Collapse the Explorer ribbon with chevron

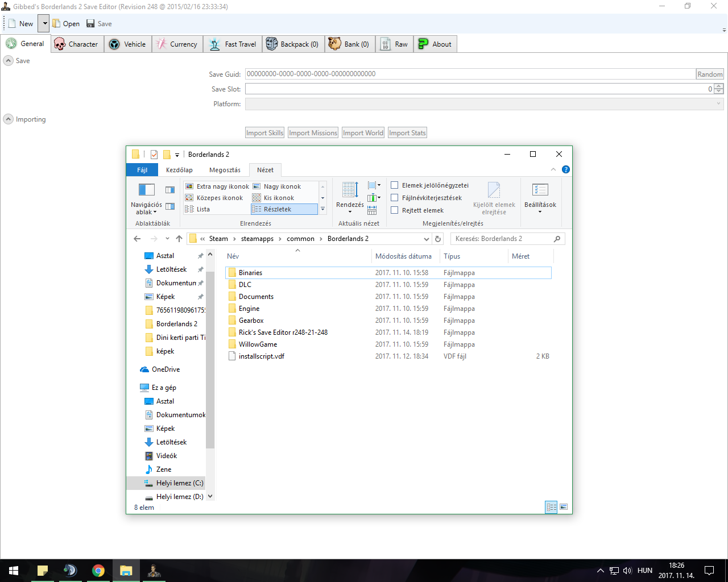[553, 169]
